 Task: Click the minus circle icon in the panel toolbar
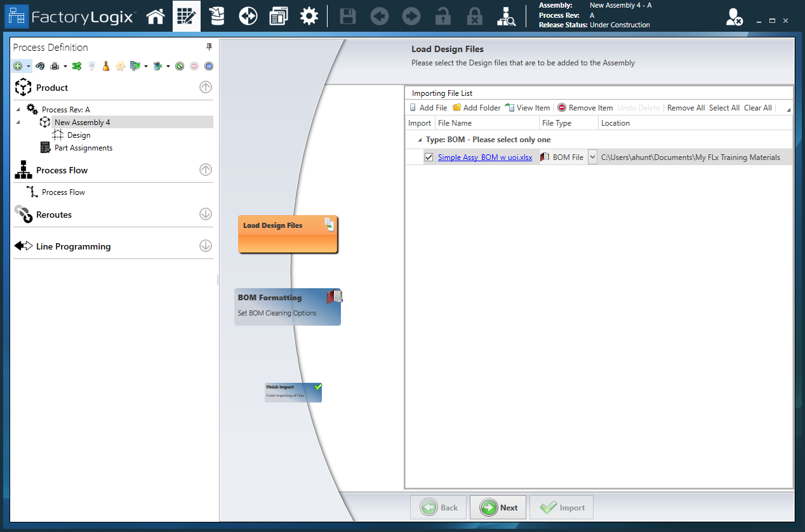tap(193, 65)
